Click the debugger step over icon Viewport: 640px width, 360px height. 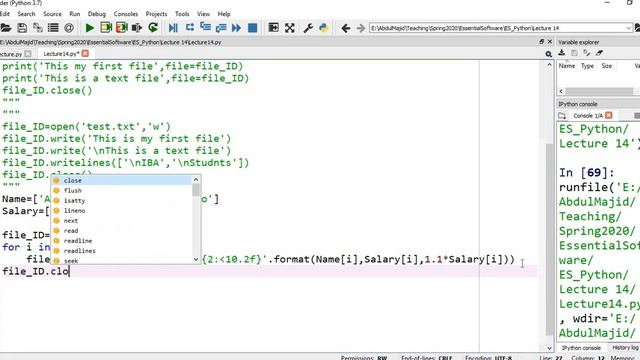pos(190,28)
